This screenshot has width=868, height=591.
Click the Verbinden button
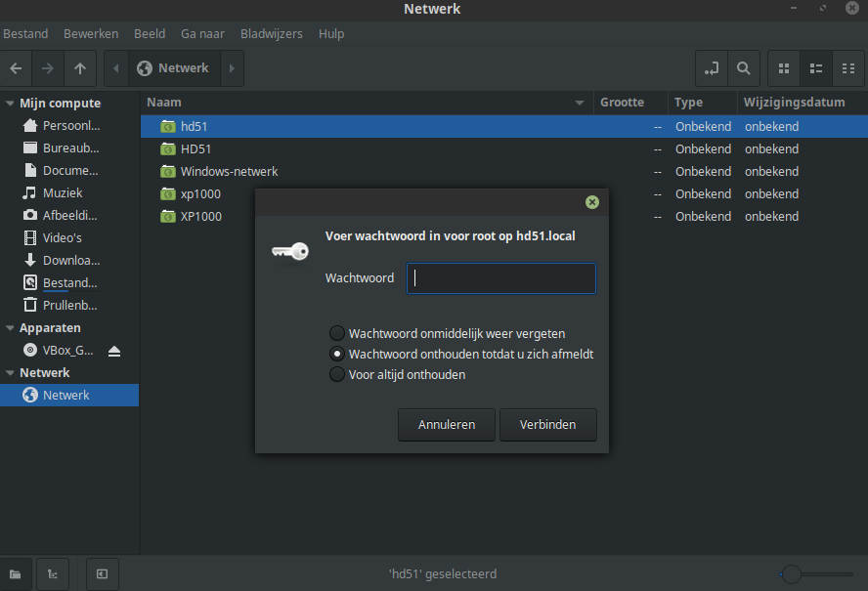(x=548, y=424)
